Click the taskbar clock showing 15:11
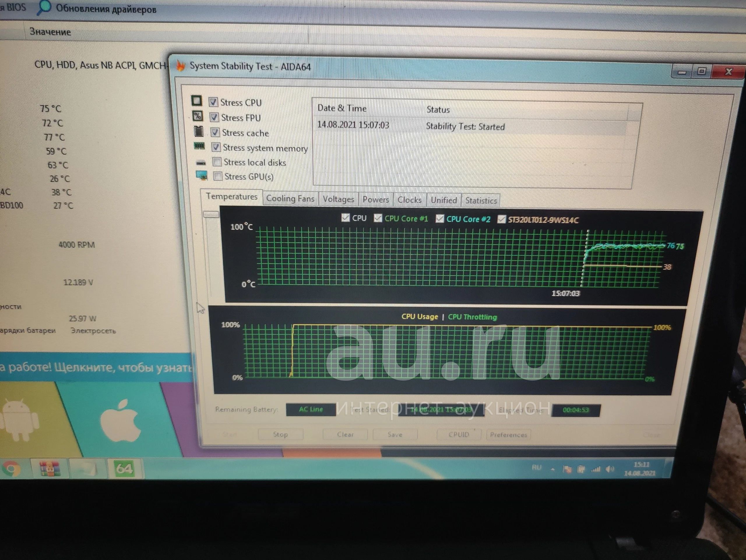 tap(640, 469)
